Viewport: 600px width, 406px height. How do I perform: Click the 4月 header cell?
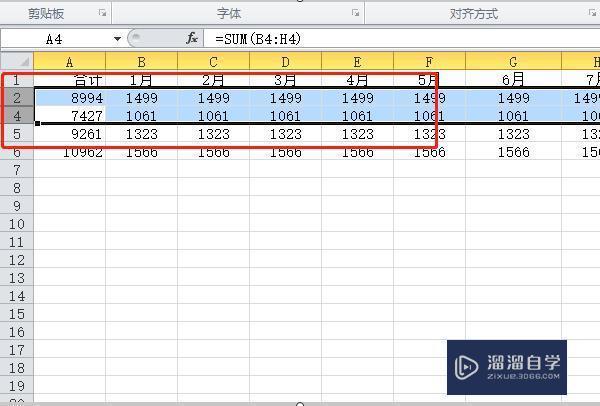point(357,80)
